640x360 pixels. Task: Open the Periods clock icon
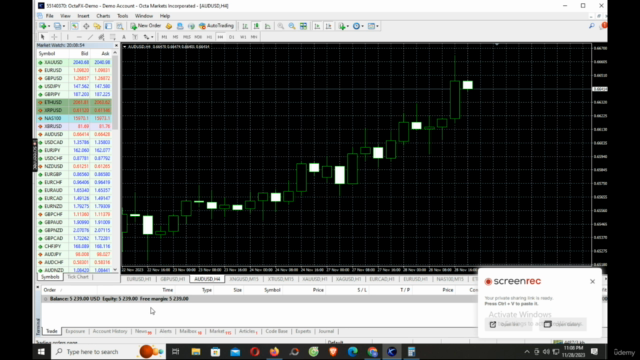pyautogui.click(x=356, y=26)
